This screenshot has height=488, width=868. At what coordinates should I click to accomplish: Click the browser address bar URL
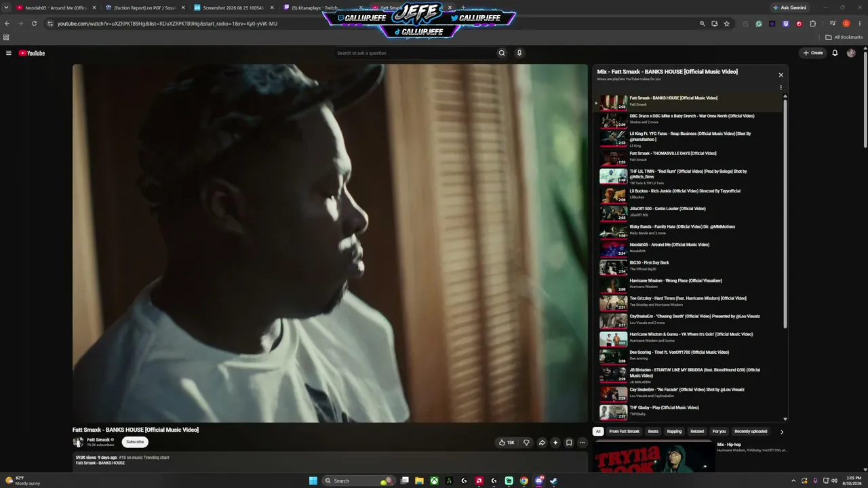[167, 24]
